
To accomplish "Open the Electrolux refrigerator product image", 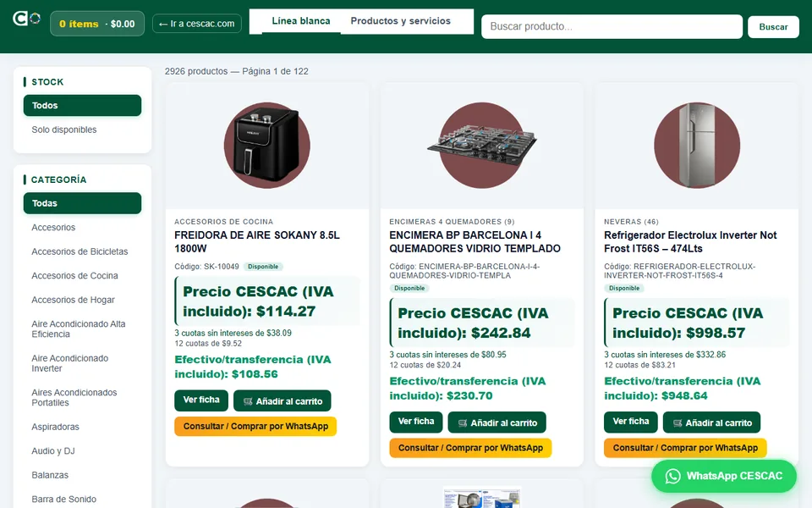I will pos(697,145).
